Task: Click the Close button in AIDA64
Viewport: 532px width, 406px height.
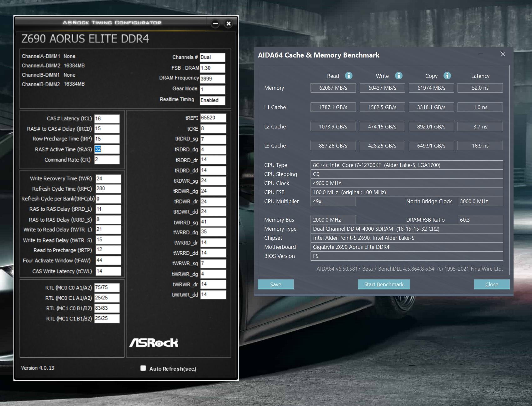Action: point(492,284)
